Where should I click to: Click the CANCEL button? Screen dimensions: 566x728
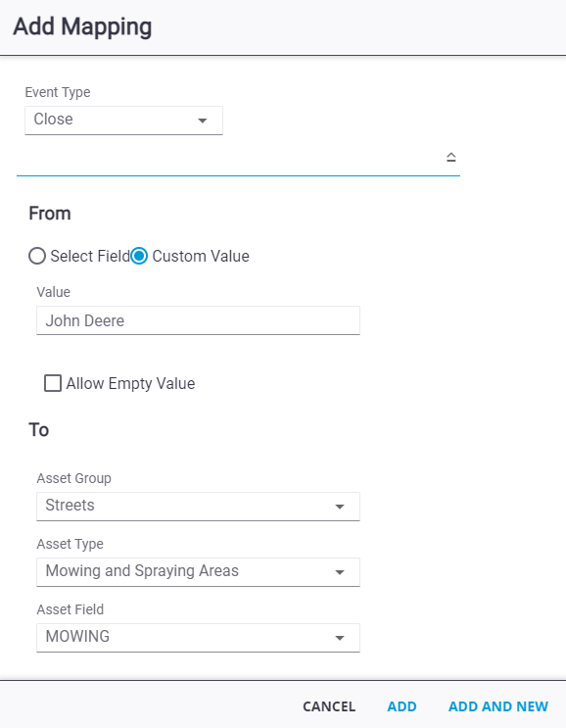click(x=329, y=706)
